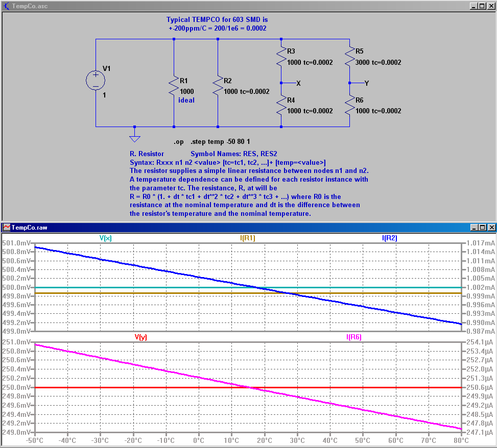Viewport: 497px width, 448px height.
Task: Click R3 value '1000 tc=0.0002'
Action: coord(310,62)
